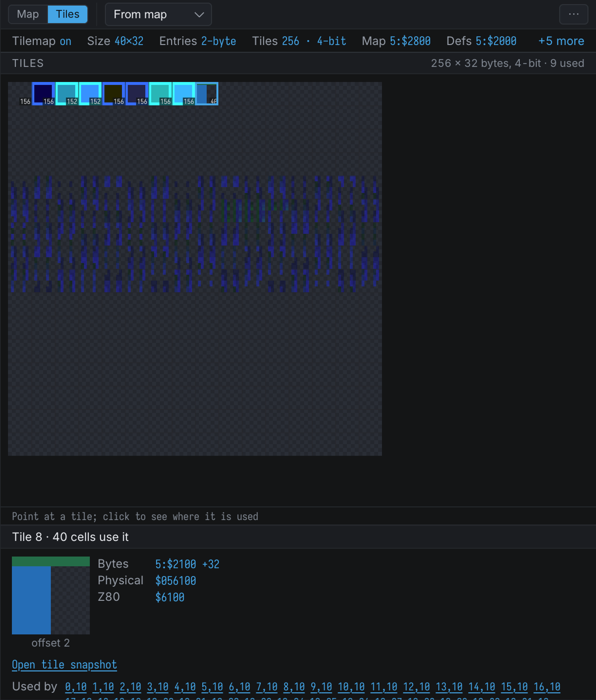Image resolution: width=596 pixels, height=700 pixels.
Task: Switch to the Map view tab
Action: point(28,14)
